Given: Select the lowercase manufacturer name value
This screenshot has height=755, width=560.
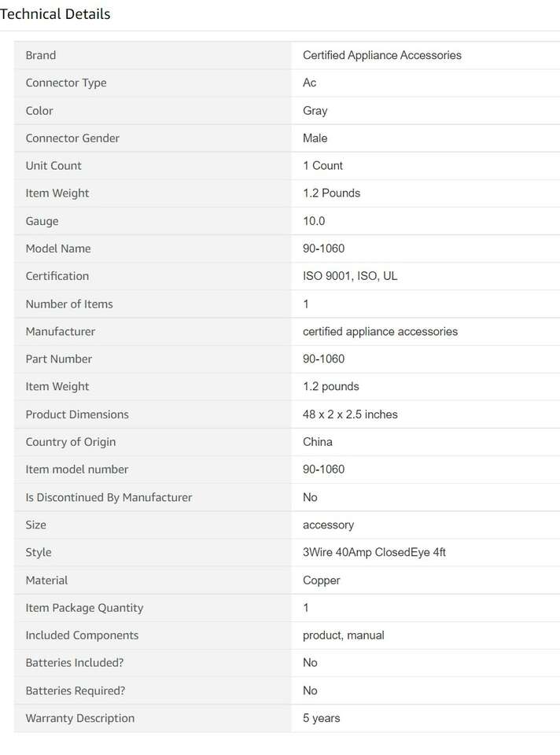Looking at the screenshot, I should [380, 332].
